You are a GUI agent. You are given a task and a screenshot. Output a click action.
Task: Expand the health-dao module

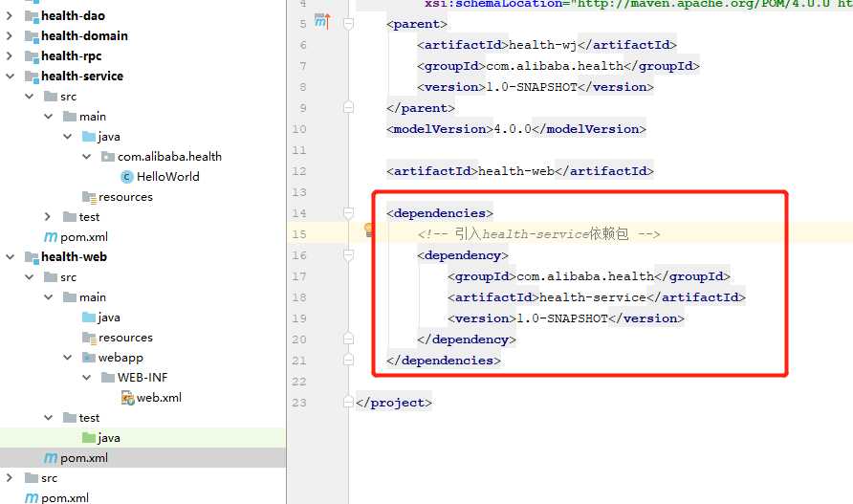10,16
